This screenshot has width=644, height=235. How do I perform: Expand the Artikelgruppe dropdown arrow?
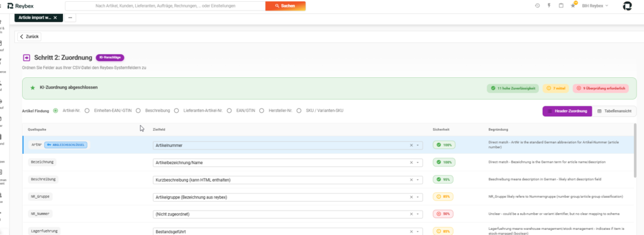pyautogui.click(x=418, y=197)
